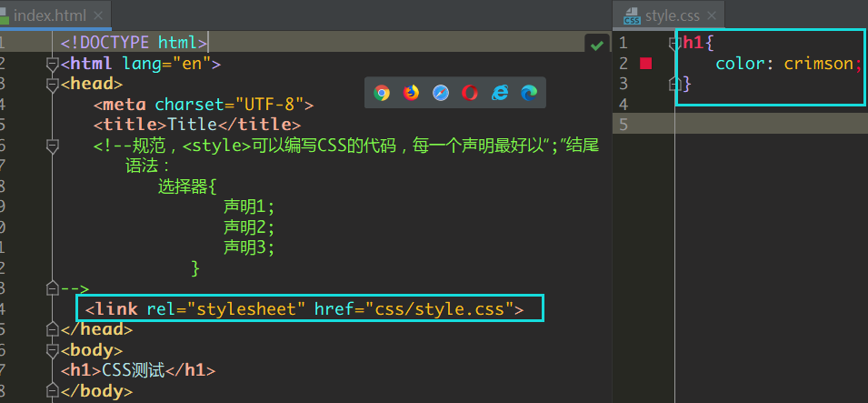Collapse the h1{ rule fold marker

(674, 44)
